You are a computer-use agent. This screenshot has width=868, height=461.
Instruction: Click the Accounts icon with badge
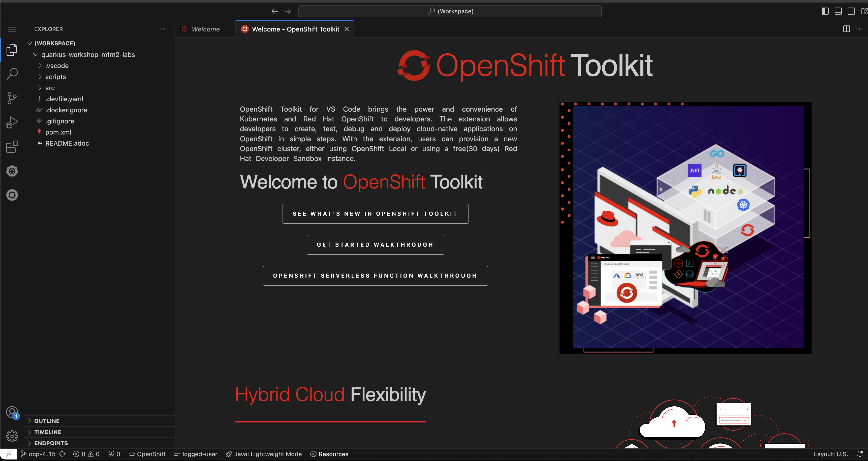tap(12, 412)
